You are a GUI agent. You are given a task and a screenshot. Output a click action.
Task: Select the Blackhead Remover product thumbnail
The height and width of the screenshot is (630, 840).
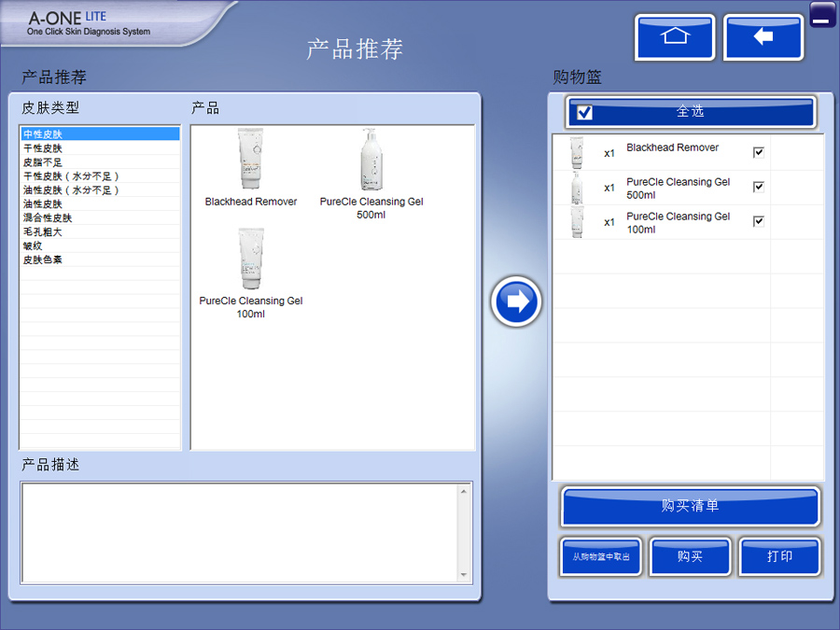pos(250,159)
